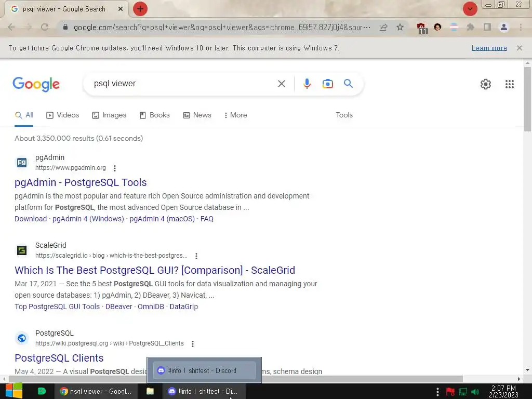Switch to Videos results
Screen dimensions: 532x399
tap(62, 115)
